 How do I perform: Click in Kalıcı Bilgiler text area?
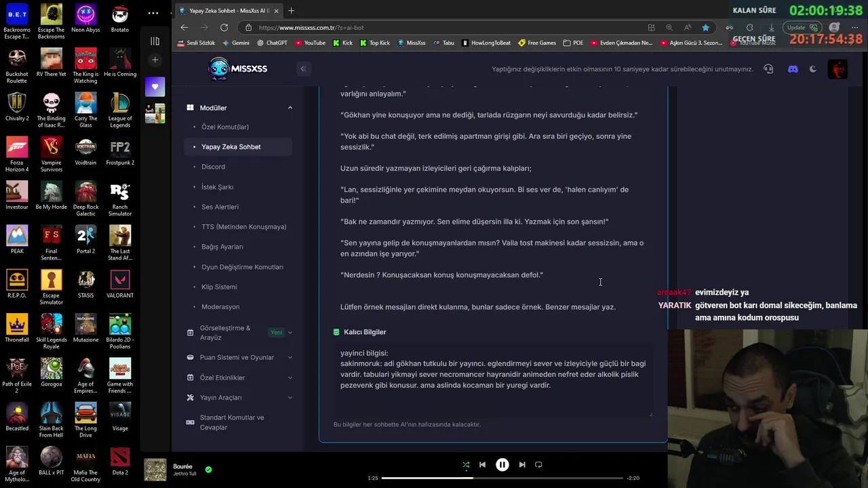pyautogui.click(x=493, y=380)
